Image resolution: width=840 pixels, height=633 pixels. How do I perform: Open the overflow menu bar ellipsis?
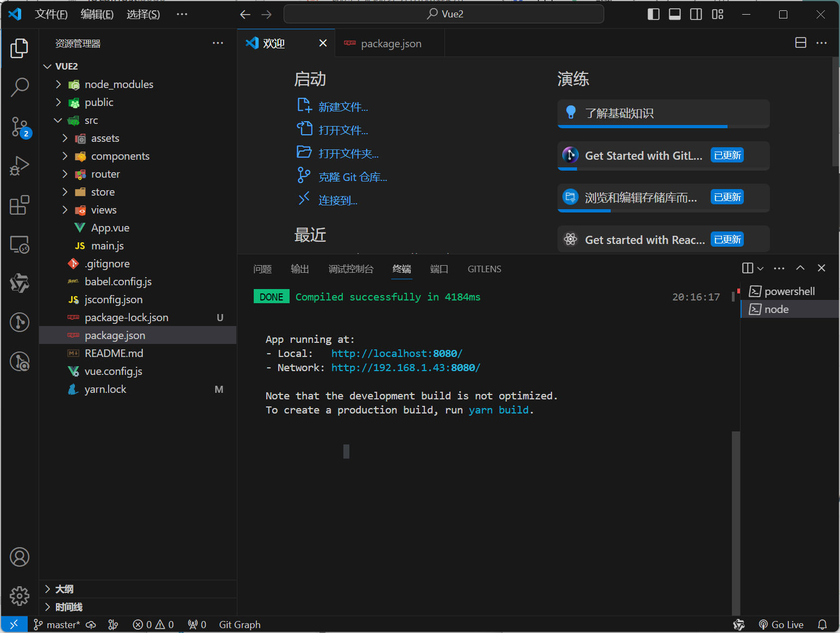point(182,14)
